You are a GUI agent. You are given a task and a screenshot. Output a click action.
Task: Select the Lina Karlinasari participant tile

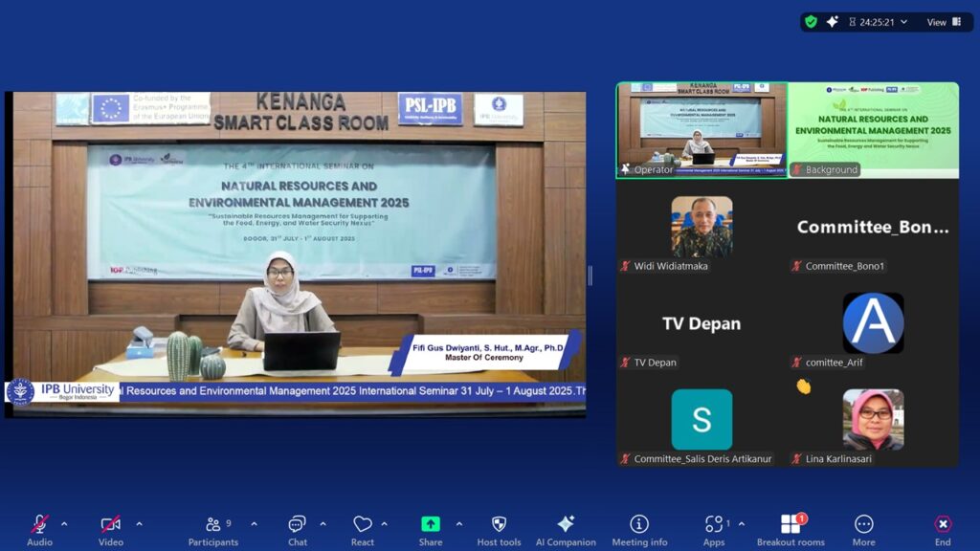(x=873, y=421)
